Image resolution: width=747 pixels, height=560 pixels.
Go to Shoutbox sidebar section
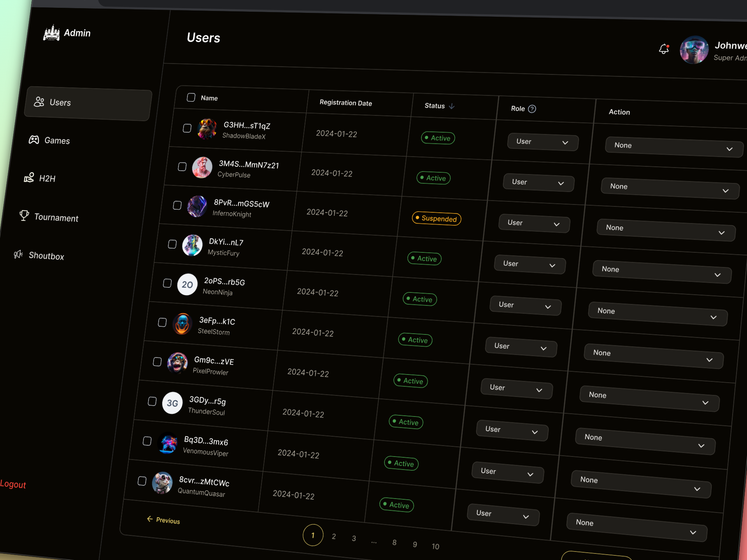click(39, 255)
